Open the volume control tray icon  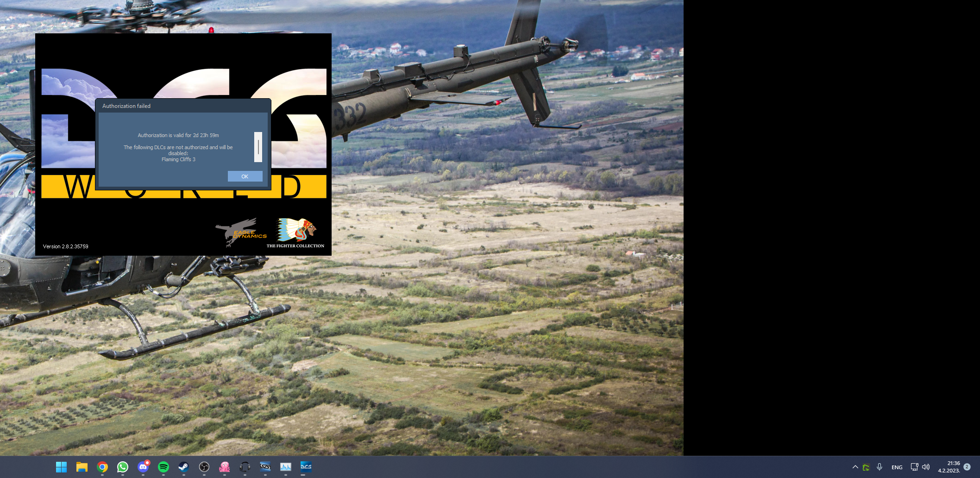pos(926,467)
